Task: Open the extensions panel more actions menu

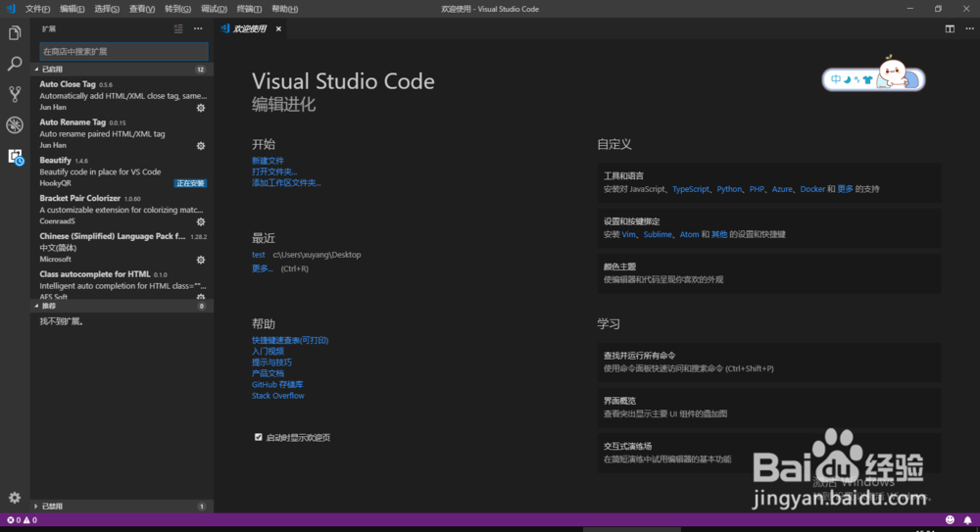Action: pyautogui.click(x=198, y=28)
